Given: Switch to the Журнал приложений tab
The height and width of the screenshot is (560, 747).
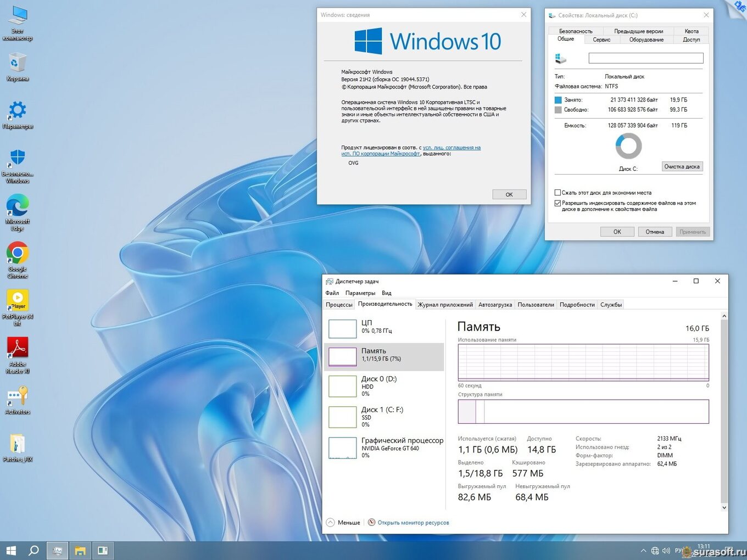Looking at the screenshot, I should [x=445, y=305].
